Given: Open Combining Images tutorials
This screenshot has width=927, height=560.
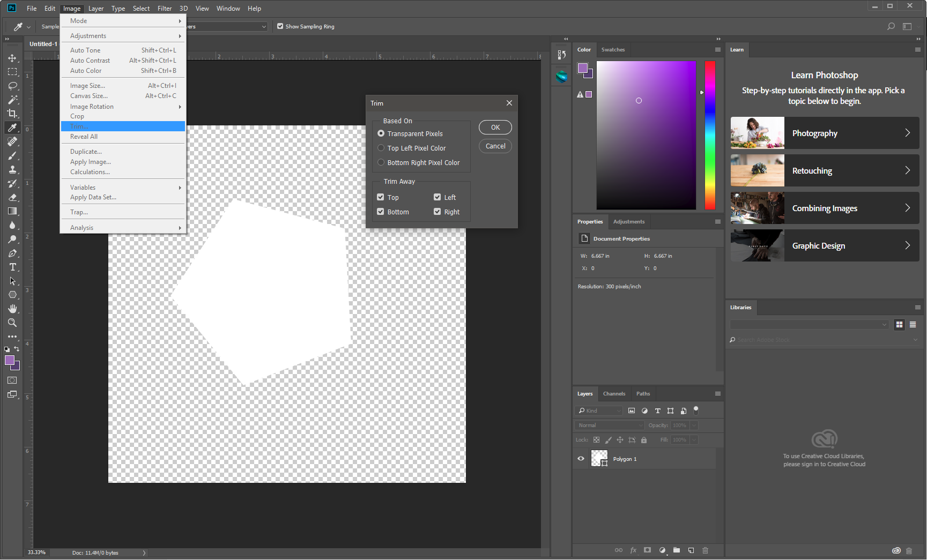Looking at the screenshot, I should tap(825, 208).
